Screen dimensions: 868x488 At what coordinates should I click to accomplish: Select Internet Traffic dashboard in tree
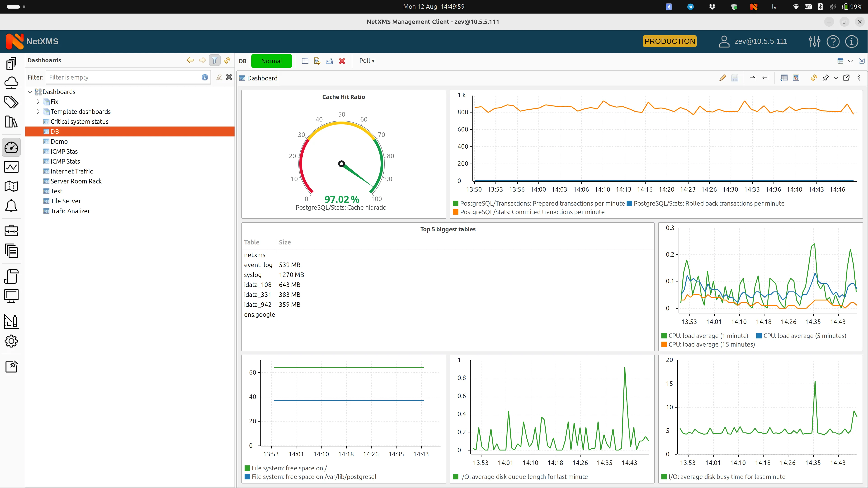tap(71, 171)
